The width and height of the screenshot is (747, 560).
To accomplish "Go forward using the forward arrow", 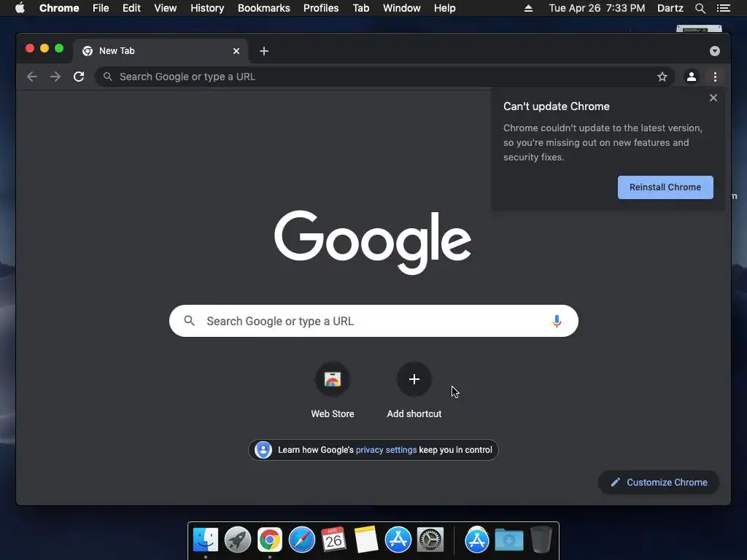I will 55,77.
